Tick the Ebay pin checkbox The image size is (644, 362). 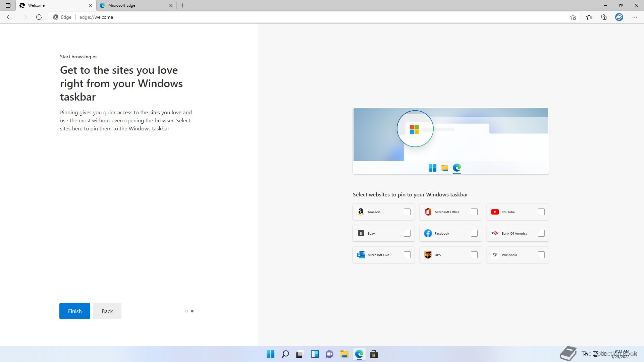407,233
